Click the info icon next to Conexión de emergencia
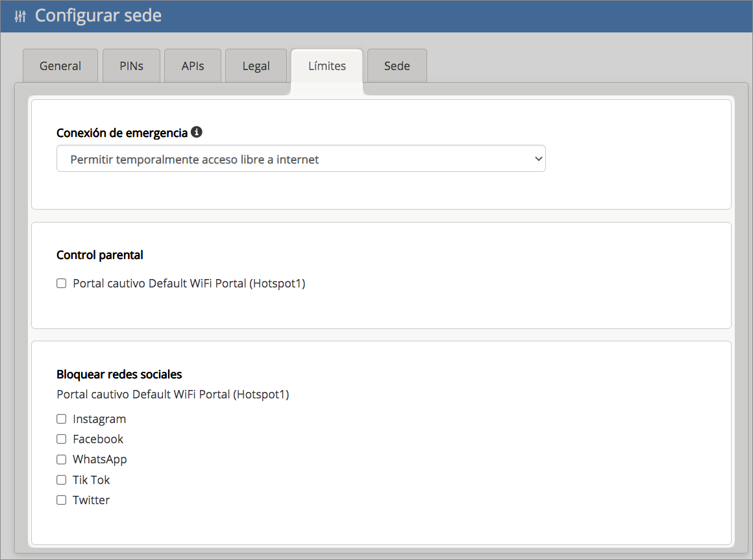This screenshot has height=560, width=753. [x=197, y=132]
